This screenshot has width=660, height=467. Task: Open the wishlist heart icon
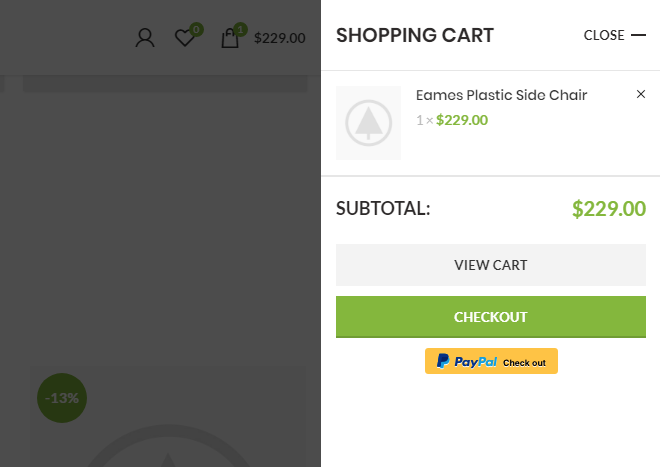pos(185,38)
